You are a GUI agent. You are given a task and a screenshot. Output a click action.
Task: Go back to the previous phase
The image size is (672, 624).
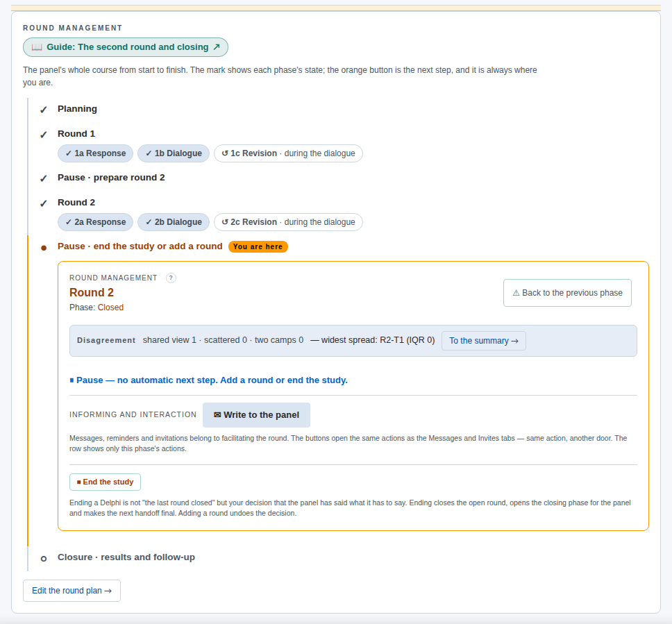[567, 293]
